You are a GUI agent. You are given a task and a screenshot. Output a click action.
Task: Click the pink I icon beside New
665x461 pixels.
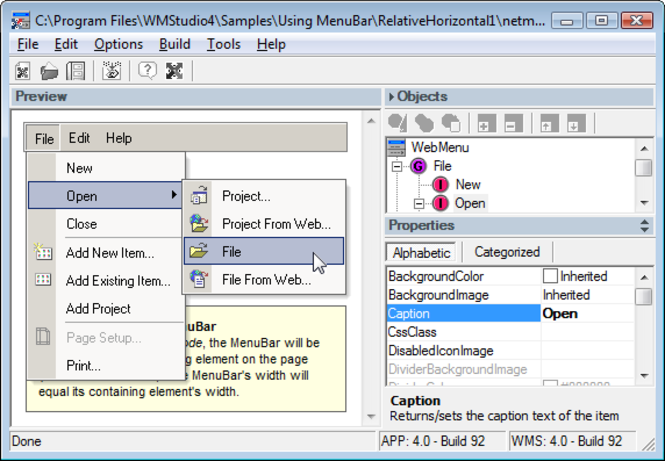click(440, 184)
